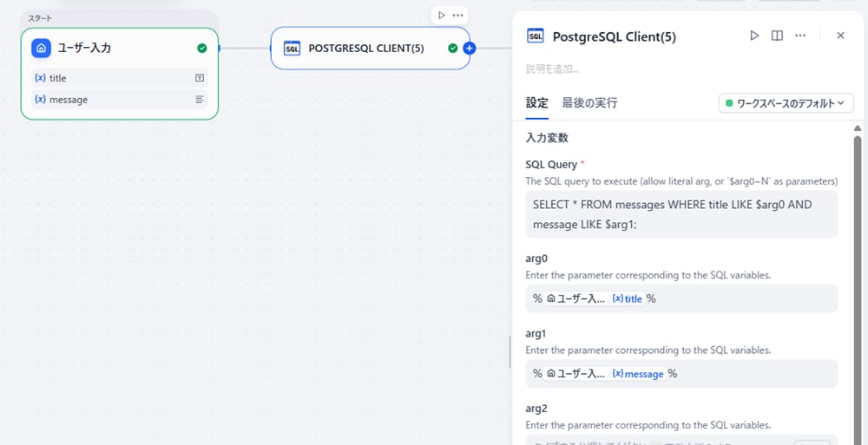Click the SQL Query text field
Viewport: 868px width, 445px height.
pos(681,214)
